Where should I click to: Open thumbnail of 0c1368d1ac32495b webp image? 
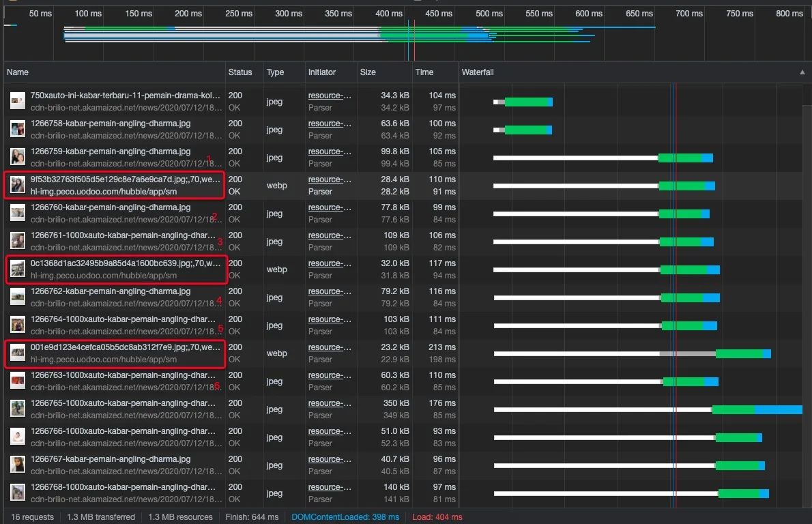[x=18, y=269]
